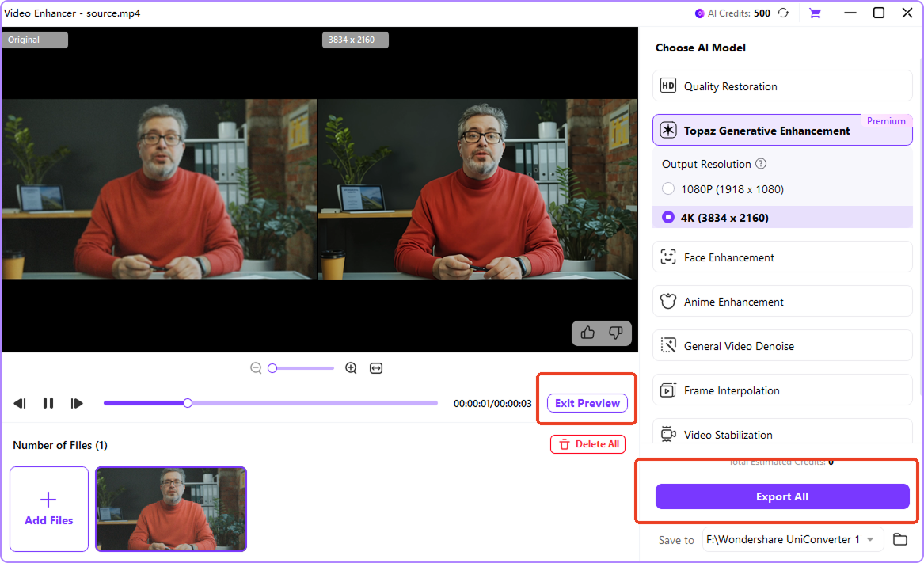
Task: Zoom out the preview with the minus magnifier
Action: [256, 368]
